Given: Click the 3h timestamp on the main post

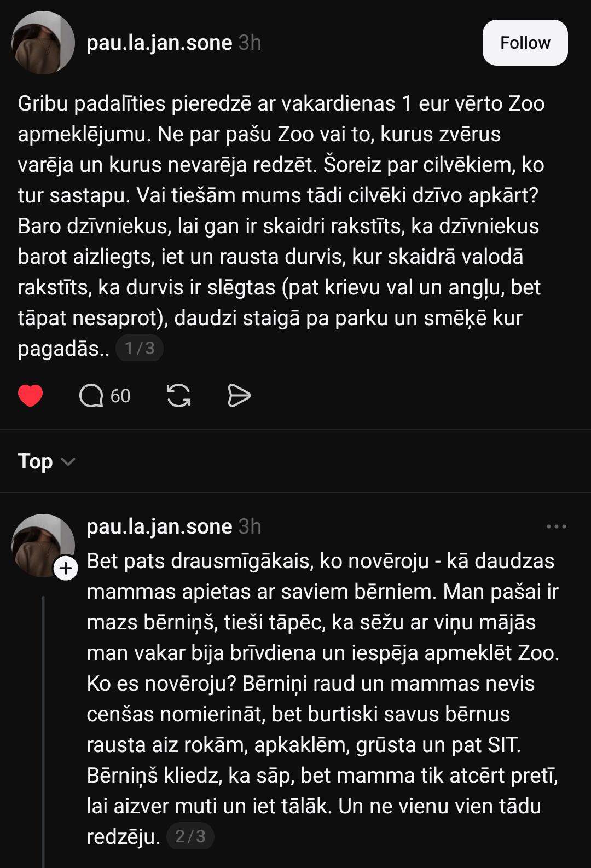Looking at the screenshot, I should pos(250,43).
